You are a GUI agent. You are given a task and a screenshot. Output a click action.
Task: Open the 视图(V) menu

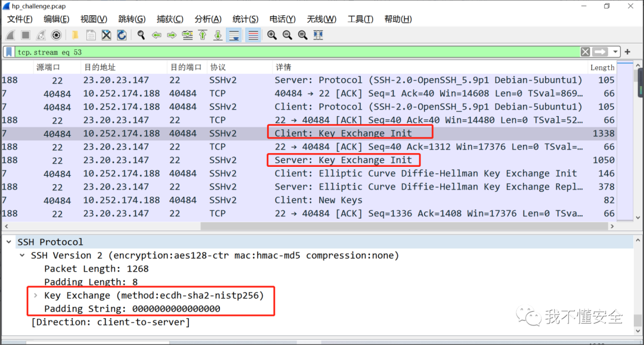(x=94, y=19)
